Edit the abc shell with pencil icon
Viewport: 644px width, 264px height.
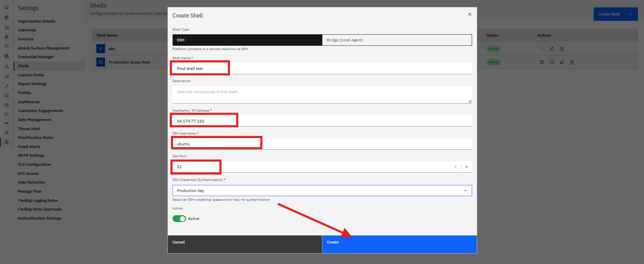[x=552, y=49]
